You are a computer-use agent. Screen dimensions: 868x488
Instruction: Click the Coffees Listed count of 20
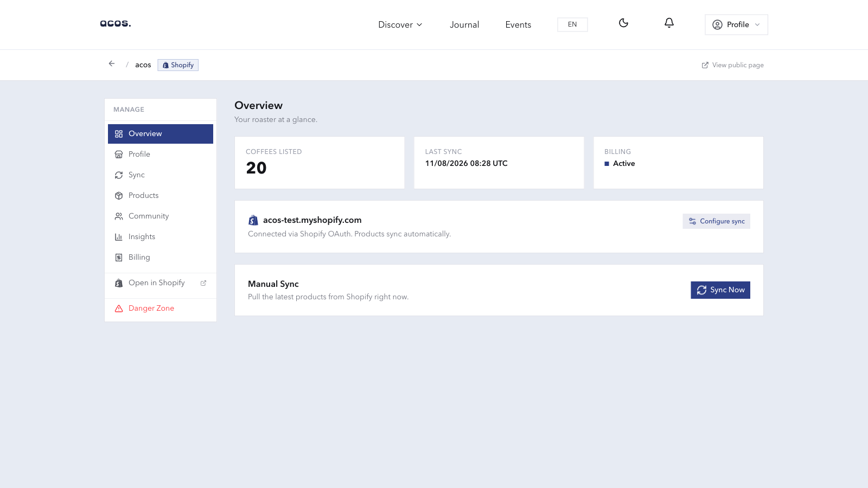click(257, 168)
